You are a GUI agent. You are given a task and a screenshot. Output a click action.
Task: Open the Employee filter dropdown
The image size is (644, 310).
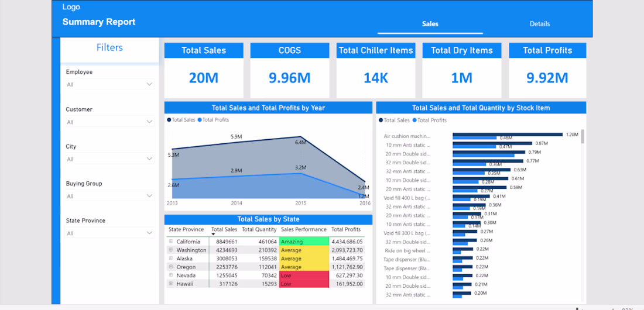pyautogui.click(x=109, y=84)
